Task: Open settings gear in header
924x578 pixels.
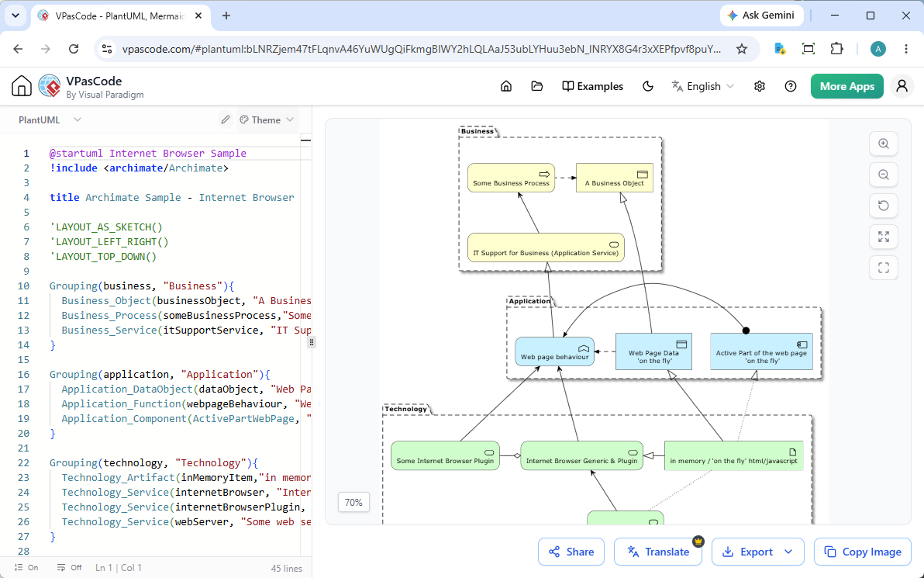Action: tap(760, 86)
